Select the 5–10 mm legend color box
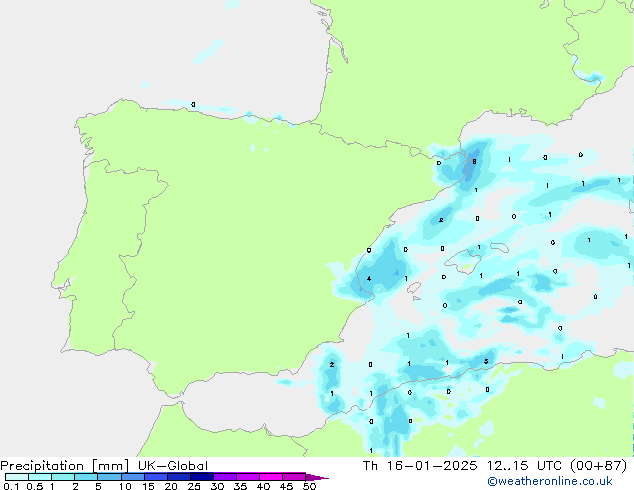 109,477
